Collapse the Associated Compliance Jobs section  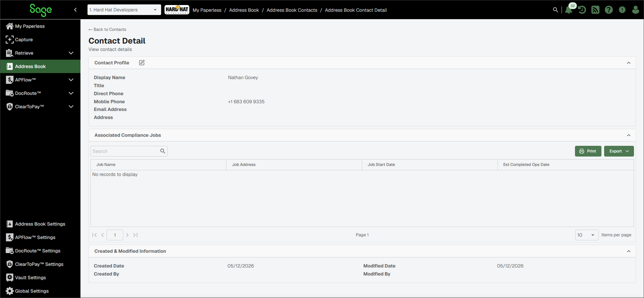click(629, 135)
